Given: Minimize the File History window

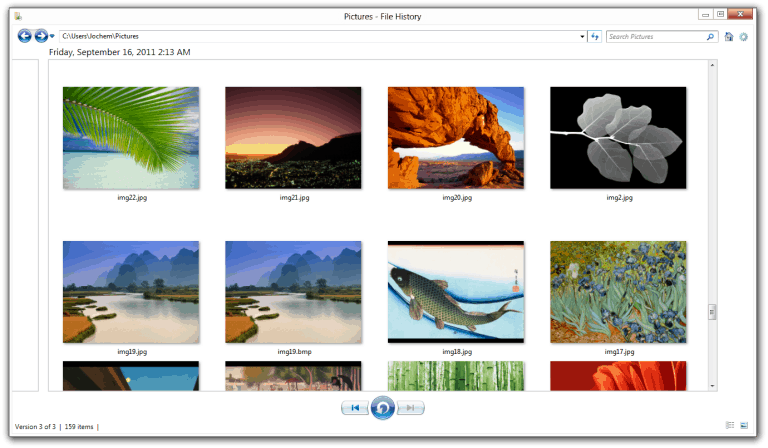Looking at the screenshot, I should click(x=705, y=14).
